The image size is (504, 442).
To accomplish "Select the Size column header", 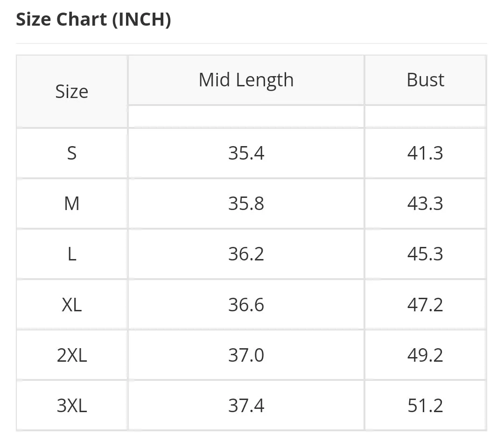I will click(72, 91).
